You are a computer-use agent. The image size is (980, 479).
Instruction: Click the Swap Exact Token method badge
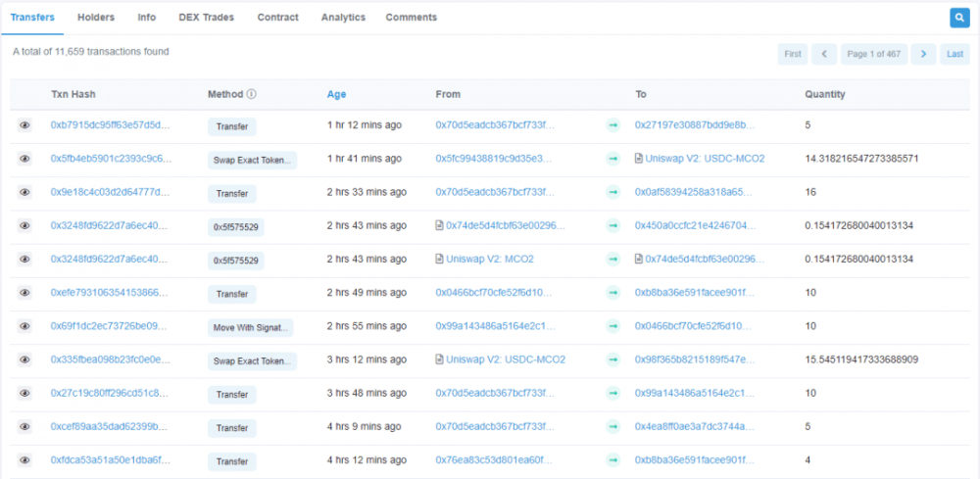(252, 160)
